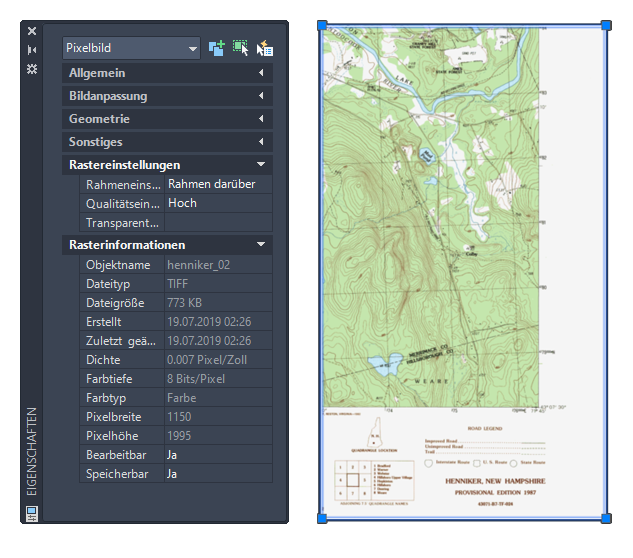Click the empty Transparent value field
Screen dimensions: 633x558
click(x=218, y=222)
